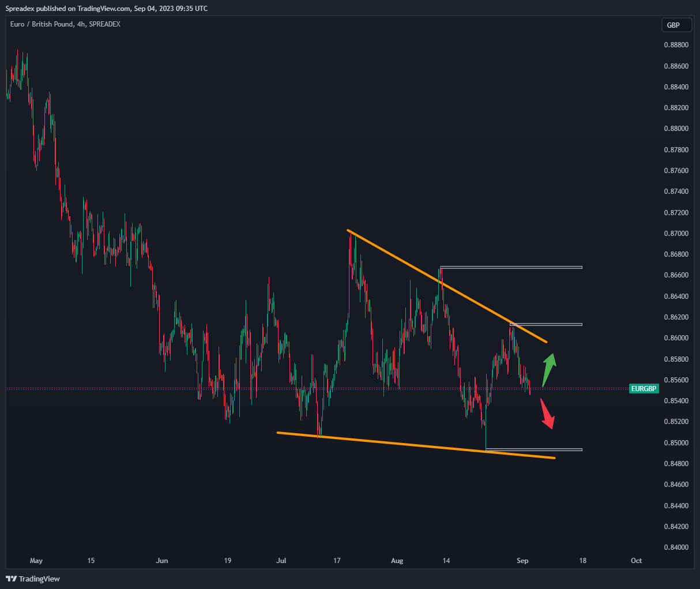Click the 0.84800 price axis label

click(x=676, y=464)
